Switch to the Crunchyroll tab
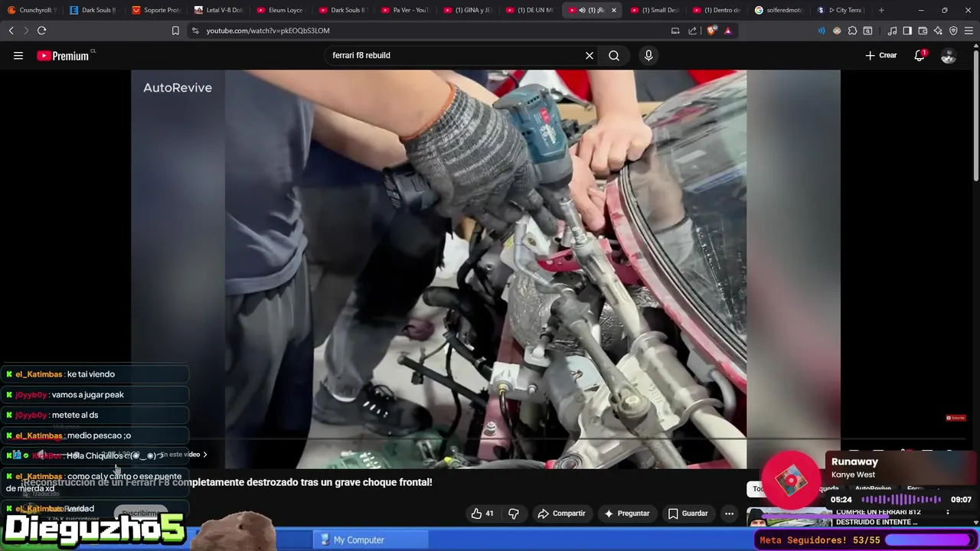Viewport: 980px width, 551px height. (31, 10)
